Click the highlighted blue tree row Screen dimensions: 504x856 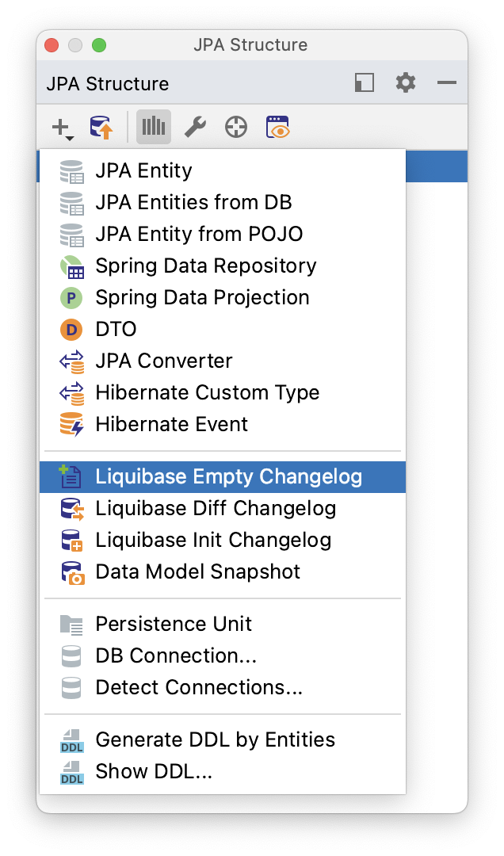coord(437,166)
